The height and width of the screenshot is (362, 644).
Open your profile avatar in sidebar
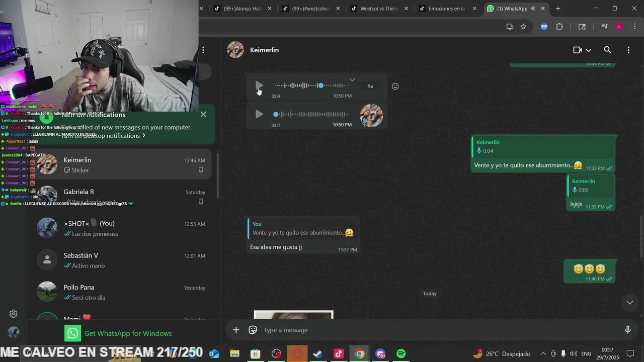pyautogui.click(x=14, y=332)
